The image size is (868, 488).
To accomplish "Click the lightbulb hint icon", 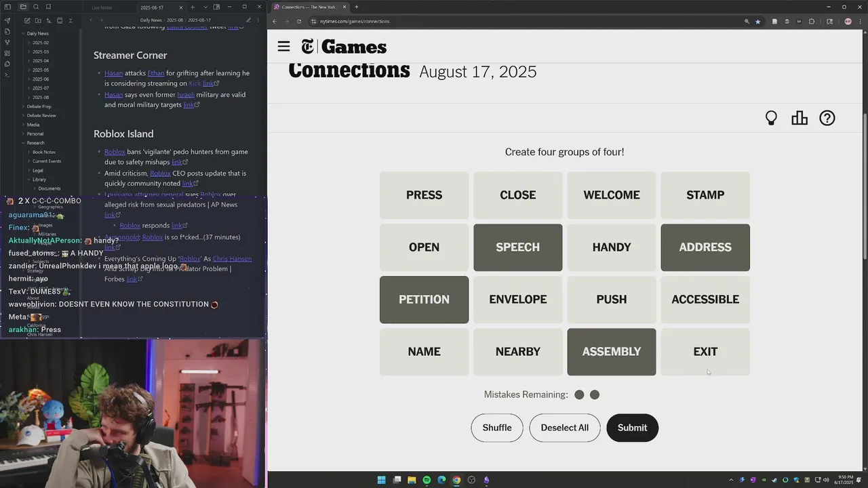I will (x=771, y=118).
